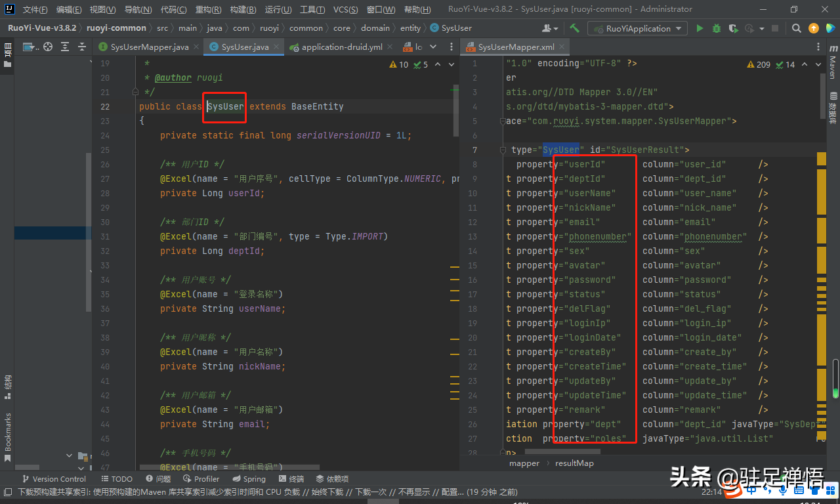Click BaseEntity in the class declaration
Image resolution: width=840 pixels, height=504 pixels.
click(x=318, y=106)
